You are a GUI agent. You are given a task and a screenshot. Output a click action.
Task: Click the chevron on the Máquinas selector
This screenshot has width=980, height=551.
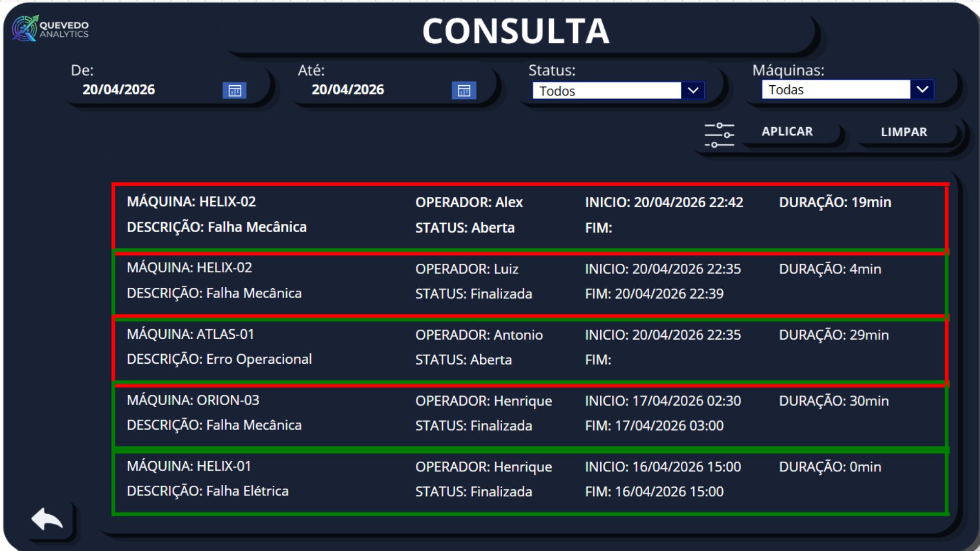(x=923, y=89)
